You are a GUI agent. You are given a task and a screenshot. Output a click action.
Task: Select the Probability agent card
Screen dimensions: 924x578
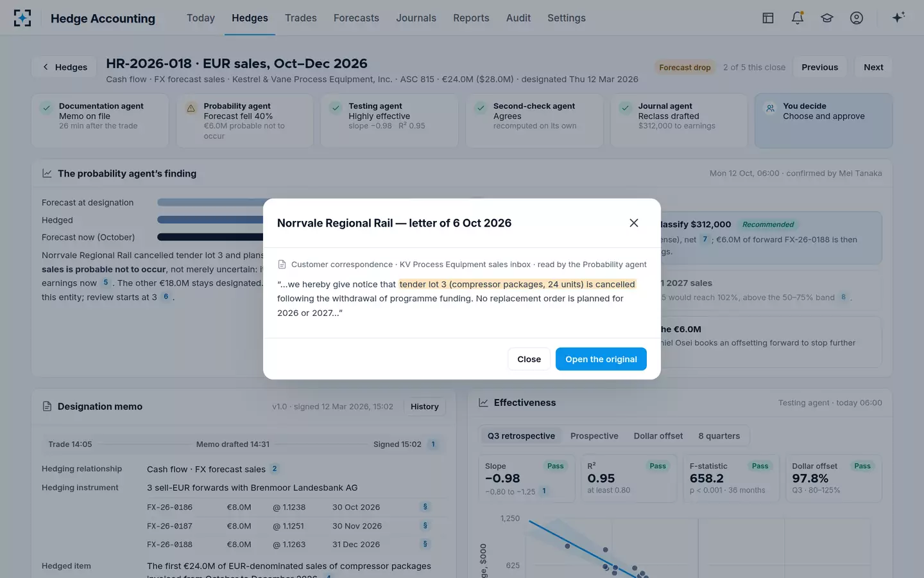[x=244, y=121]
